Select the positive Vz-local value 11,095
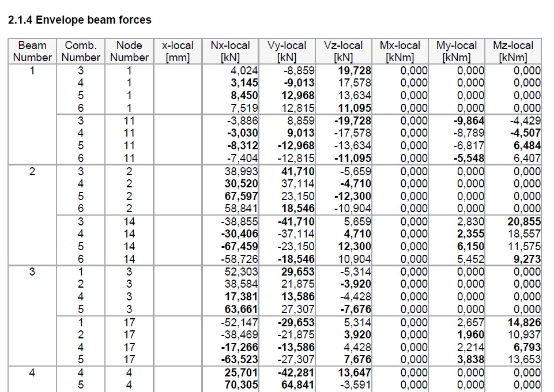This screenshot has height=392, width=554. pos(355,108)
